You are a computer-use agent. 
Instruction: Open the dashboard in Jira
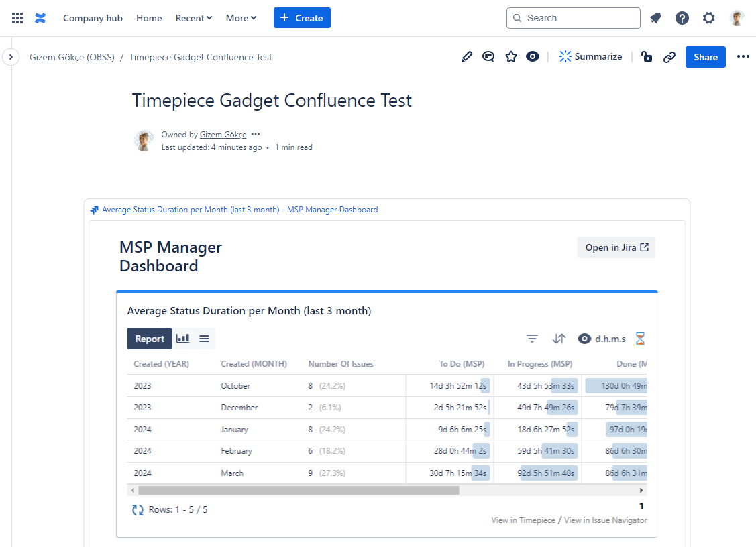(x=616, y=247)
